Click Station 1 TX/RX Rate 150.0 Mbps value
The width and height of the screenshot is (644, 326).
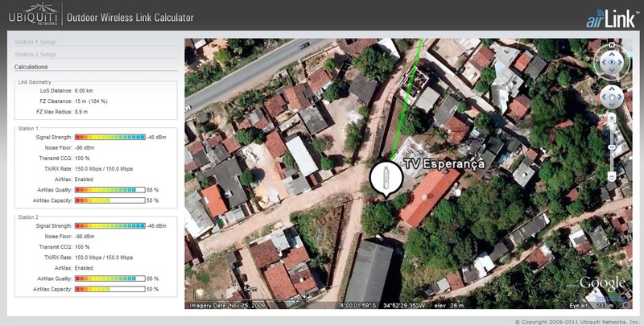[x=104, y=169]
